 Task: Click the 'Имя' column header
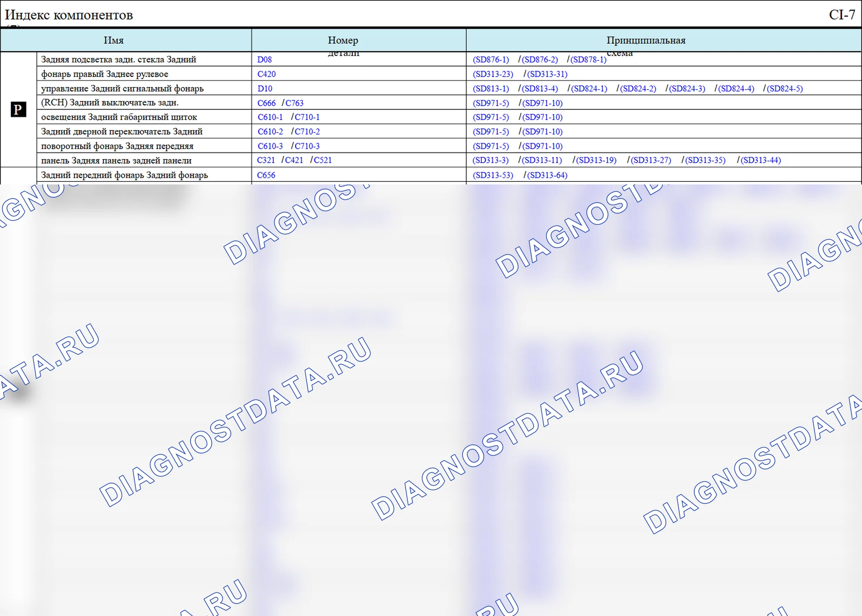point(114,40)
